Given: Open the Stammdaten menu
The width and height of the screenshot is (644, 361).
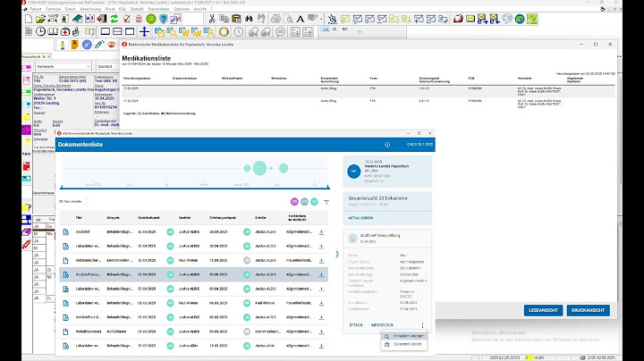Looking at the screenshot, I should coord(158,9).
